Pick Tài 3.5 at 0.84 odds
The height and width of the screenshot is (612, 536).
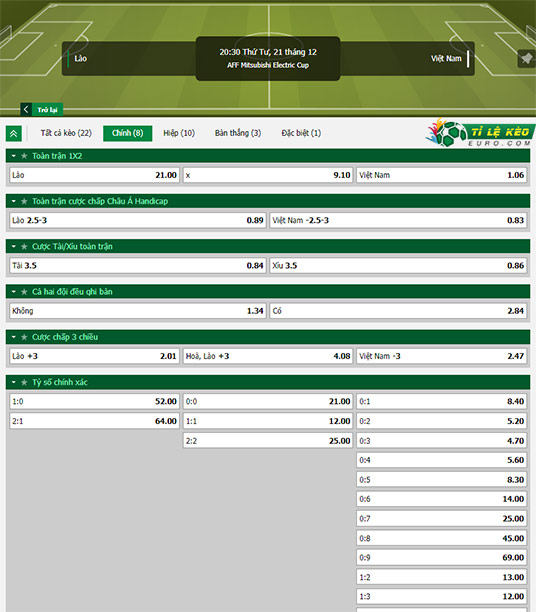[138, 266]
